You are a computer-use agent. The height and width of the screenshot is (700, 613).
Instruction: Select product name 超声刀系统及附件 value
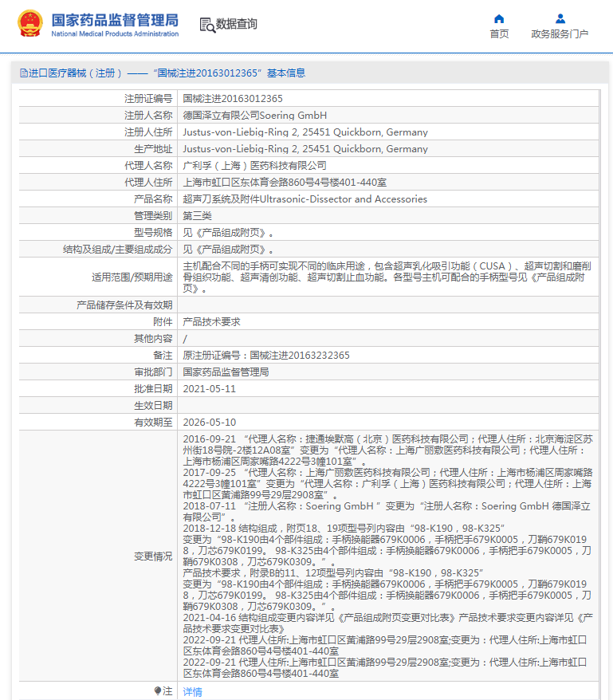(305, 199)
